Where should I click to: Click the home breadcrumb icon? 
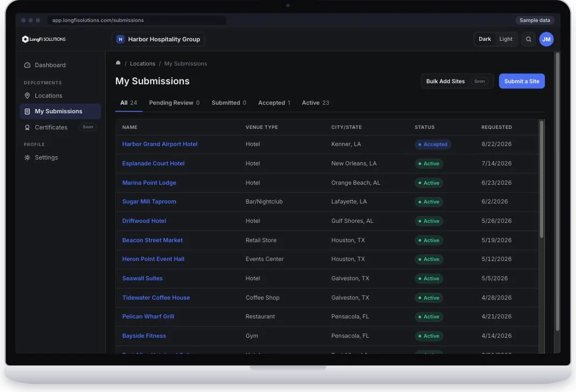pyautogui.click(x=118, y=63)
